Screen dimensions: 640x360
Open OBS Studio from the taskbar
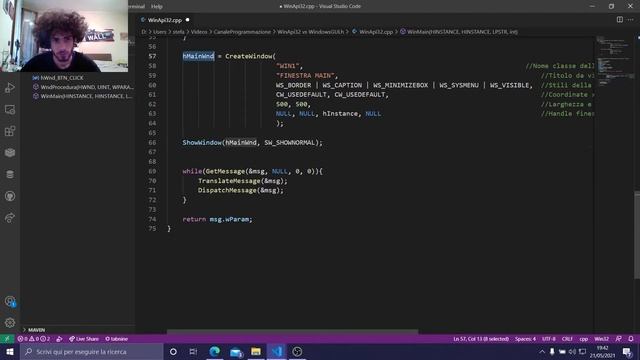pyautogui.click(x=297, y=351)
